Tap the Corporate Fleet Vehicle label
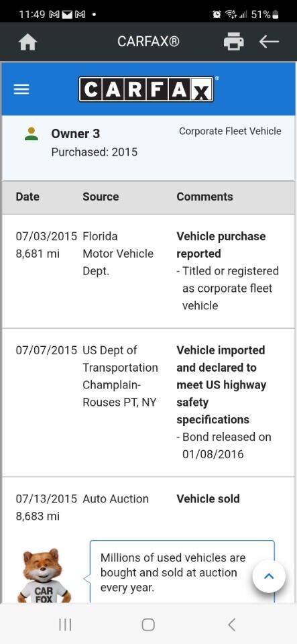Screen dimensions: 297x644 230,131
